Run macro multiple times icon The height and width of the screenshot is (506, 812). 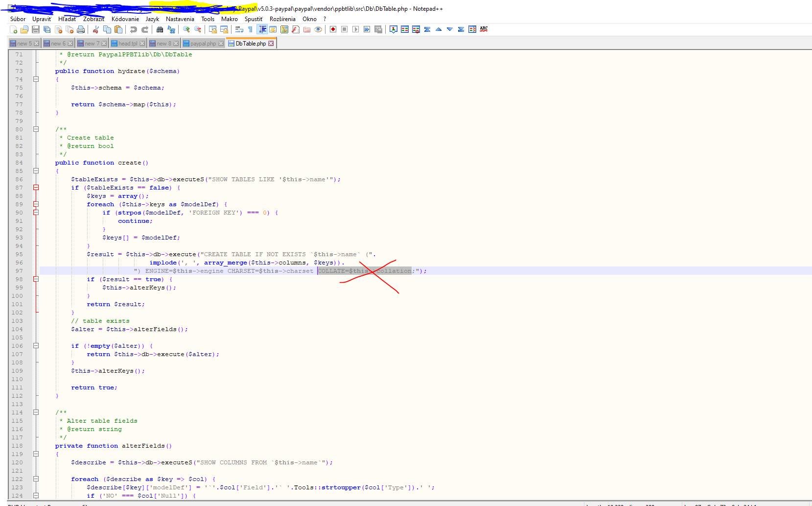[367, 29]
